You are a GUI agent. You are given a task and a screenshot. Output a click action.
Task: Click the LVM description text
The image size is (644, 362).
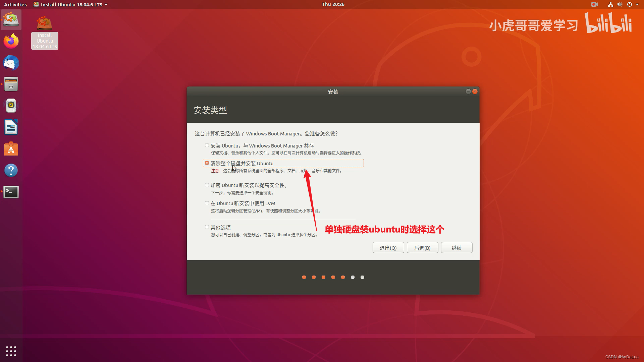pos(266,211)
